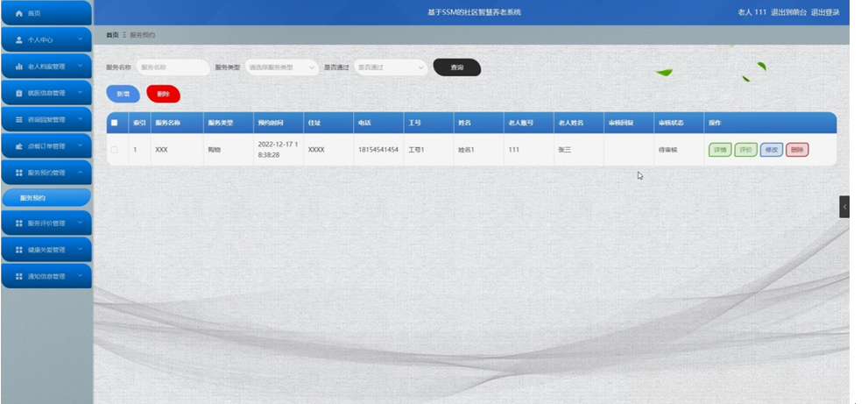
Task: Click the list icon of 咨询回复管理
Action: 19,120
